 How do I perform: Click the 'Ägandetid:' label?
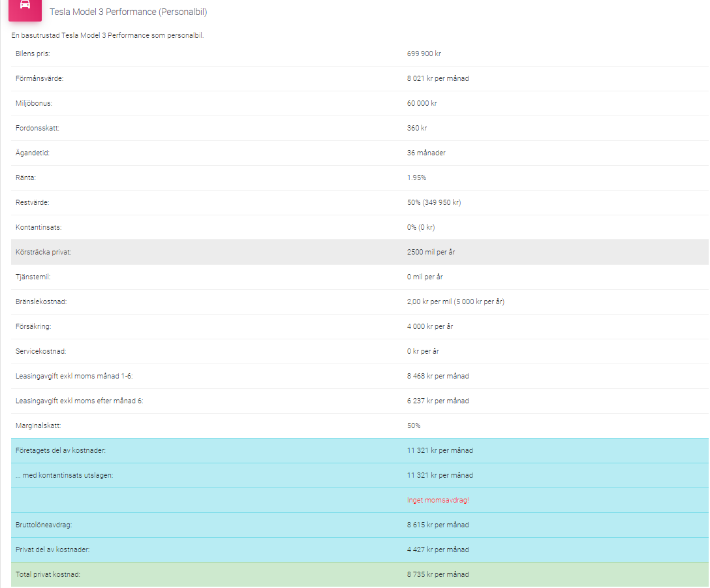click(x=33, y=153)
